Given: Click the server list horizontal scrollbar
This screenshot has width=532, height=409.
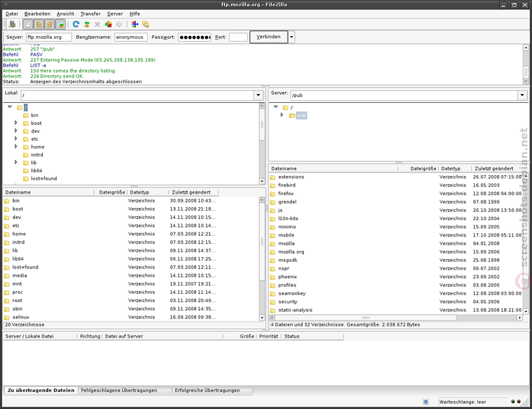Looking at the screenshot, I should (x=366, y=318).
